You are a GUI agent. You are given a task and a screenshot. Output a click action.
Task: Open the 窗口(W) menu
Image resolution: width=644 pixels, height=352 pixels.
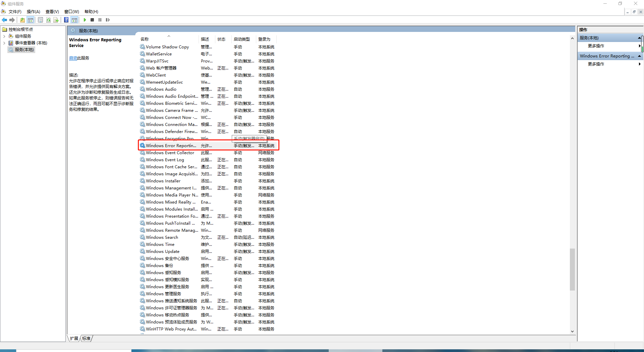71,11
